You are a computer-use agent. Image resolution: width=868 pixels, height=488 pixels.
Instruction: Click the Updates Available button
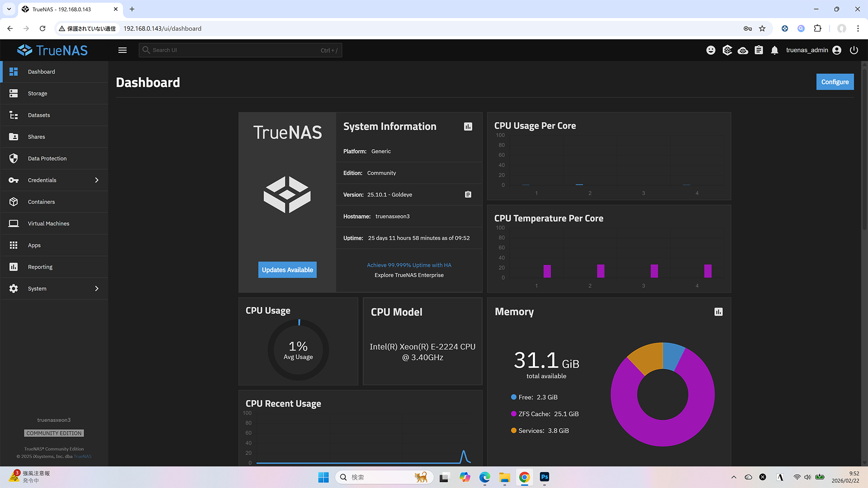tap(287, 270)
